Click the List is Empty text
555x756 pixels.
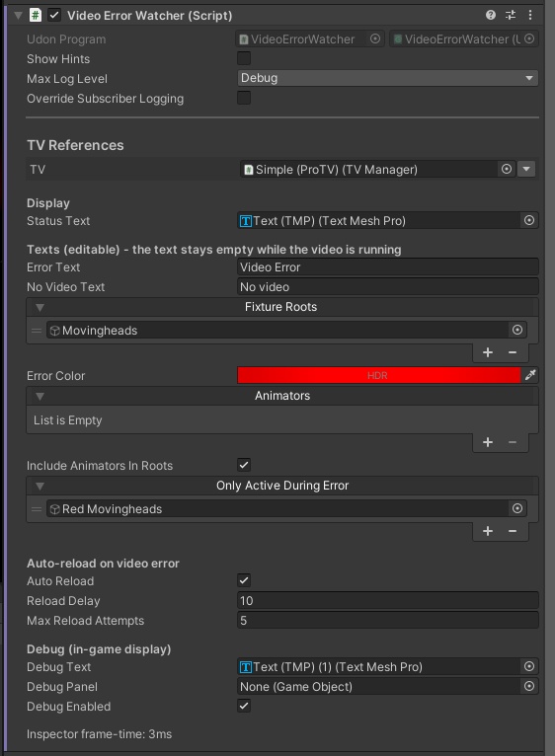67,420
